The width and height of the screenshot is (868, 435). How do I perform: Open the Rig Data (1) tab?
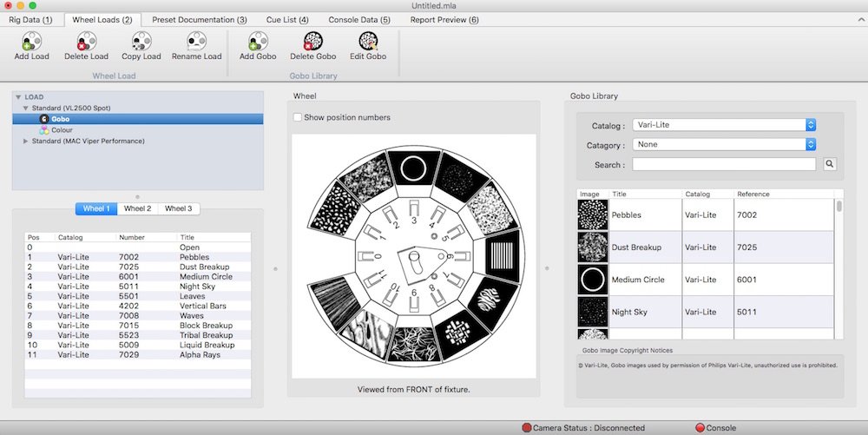(30, 19)
